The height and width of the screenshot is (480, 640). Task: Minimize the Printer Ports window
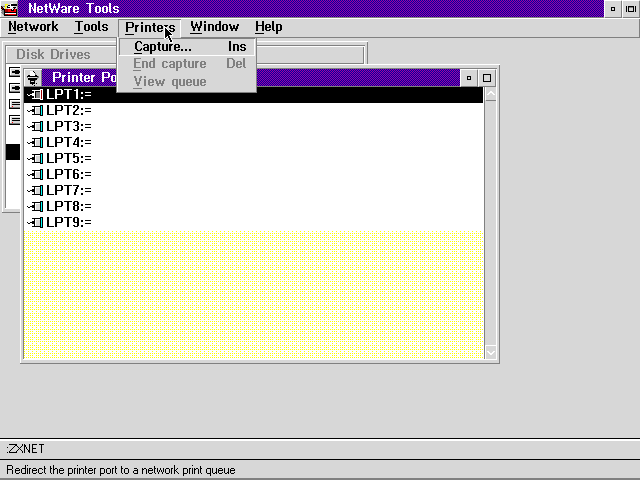pos(469,78)
